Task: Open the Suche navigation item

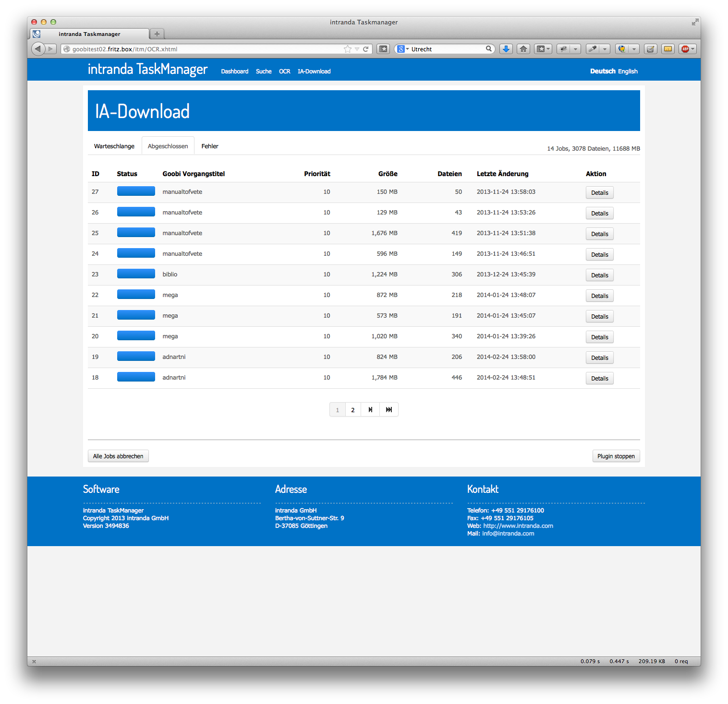Action: pyautogui.click(x=264, y=72)
